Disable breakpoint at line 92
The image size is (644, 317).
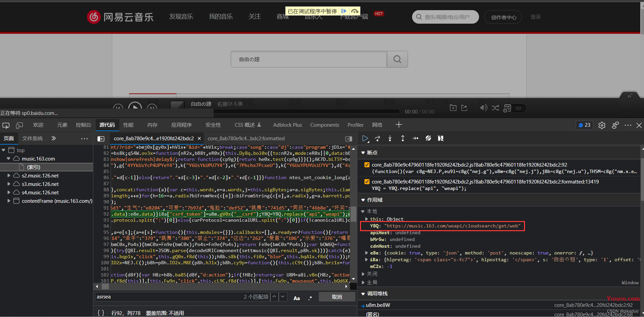pyautogui.click(x=367, y=165)
